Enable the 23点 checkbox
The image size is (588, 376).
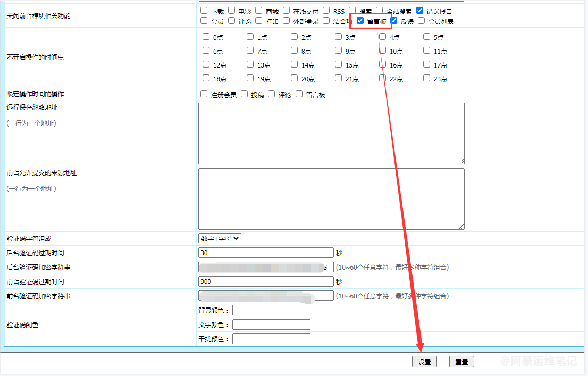[x=427, y=78]
